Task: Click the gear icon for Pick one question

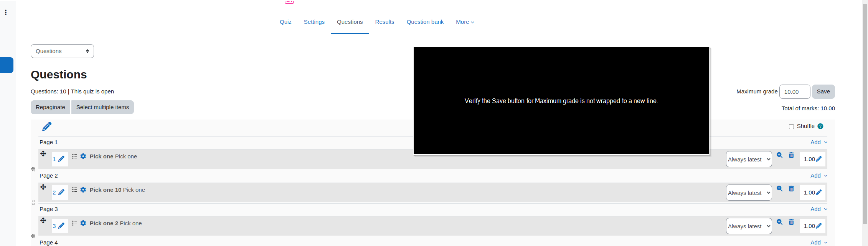Action: pyautogui.click(x=83, y=156)
